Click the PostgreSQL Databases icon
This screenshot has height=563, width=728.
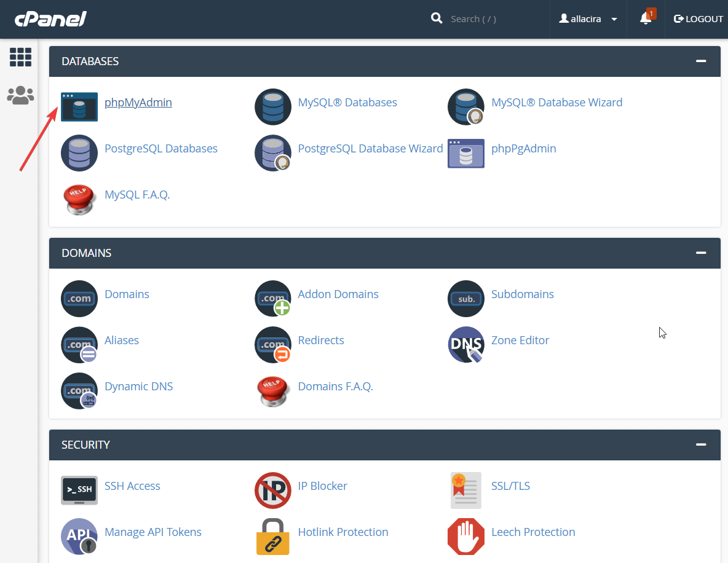79,153
